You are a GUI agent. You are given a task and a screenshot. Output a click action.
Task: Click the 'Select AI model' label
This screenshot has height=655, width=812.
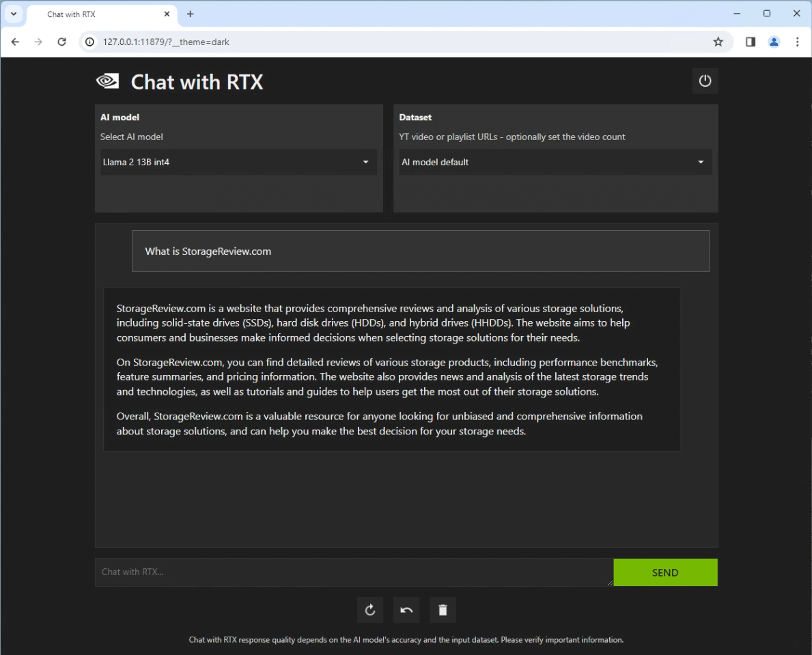(x=132, y=137)
